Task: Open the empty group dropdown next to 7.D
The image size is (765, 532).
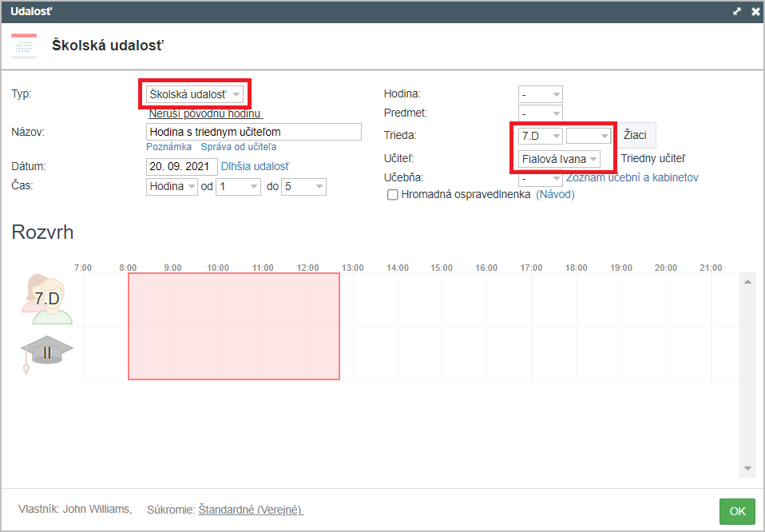Action: (589, 136)
